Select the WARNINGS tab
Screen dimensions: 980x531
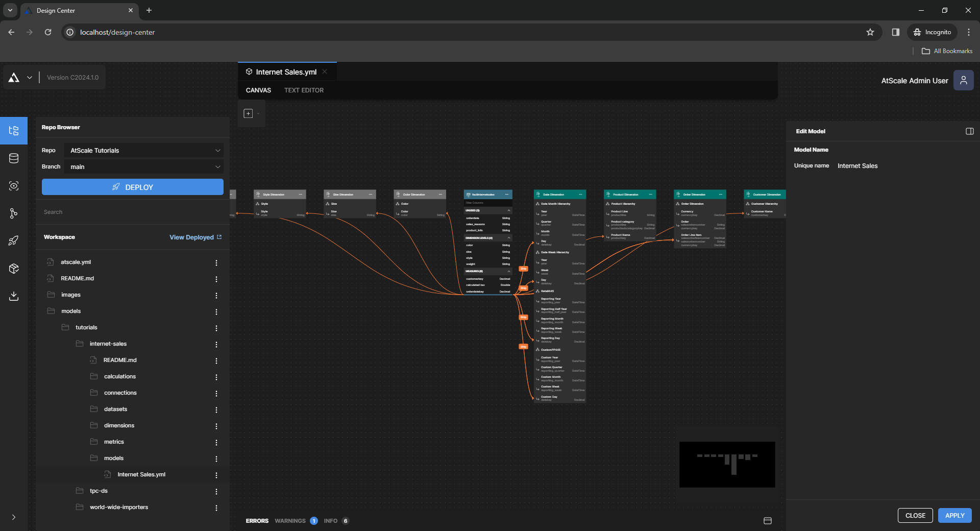(290, 521)
